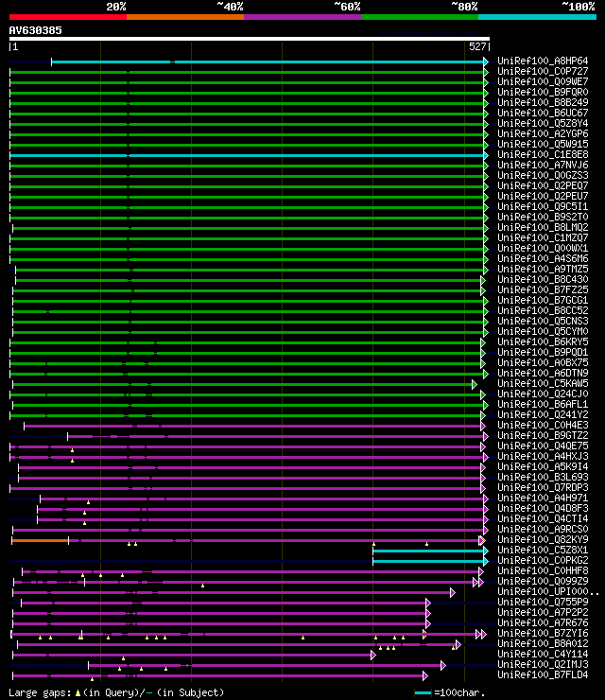Click the cyan ~100% identity legend segment
Screen dimensions: 605x700
537,17
